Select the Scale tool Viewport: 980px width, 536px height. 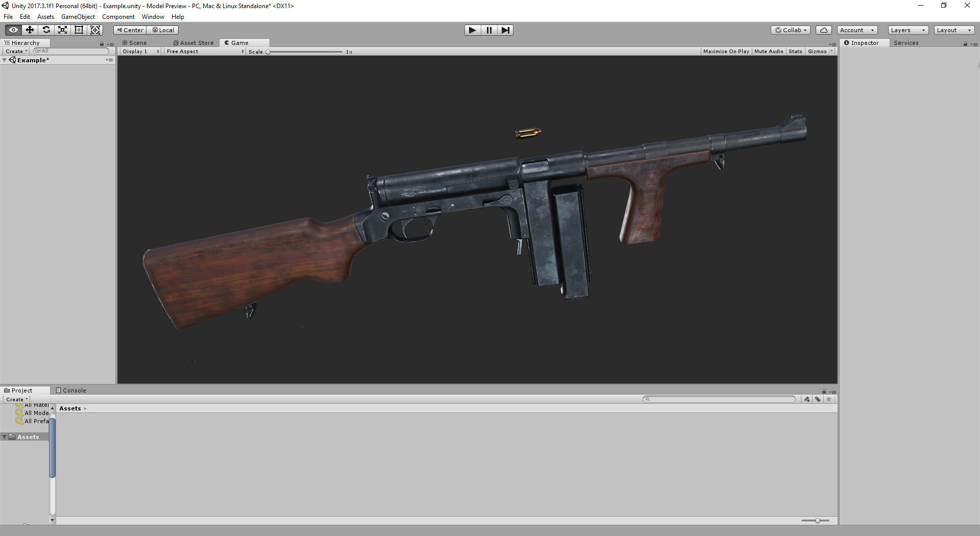pyautogui.click(x=62, y=30)
